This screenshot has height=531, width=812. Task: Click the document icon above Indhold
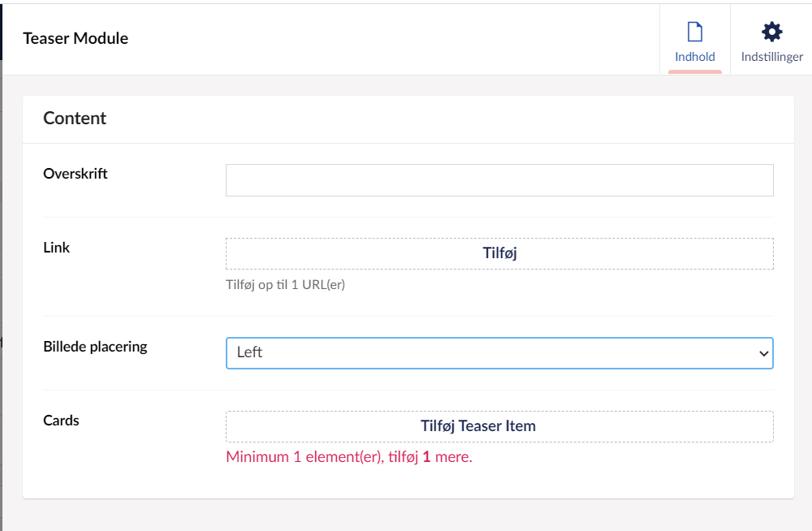pyautogui.click(x=694, y=32)
